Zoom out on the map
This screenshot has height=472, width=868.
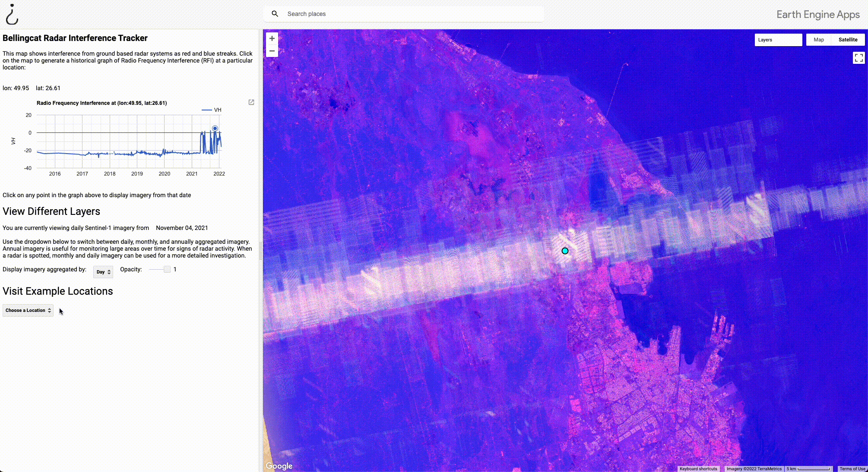pos(272,51)
